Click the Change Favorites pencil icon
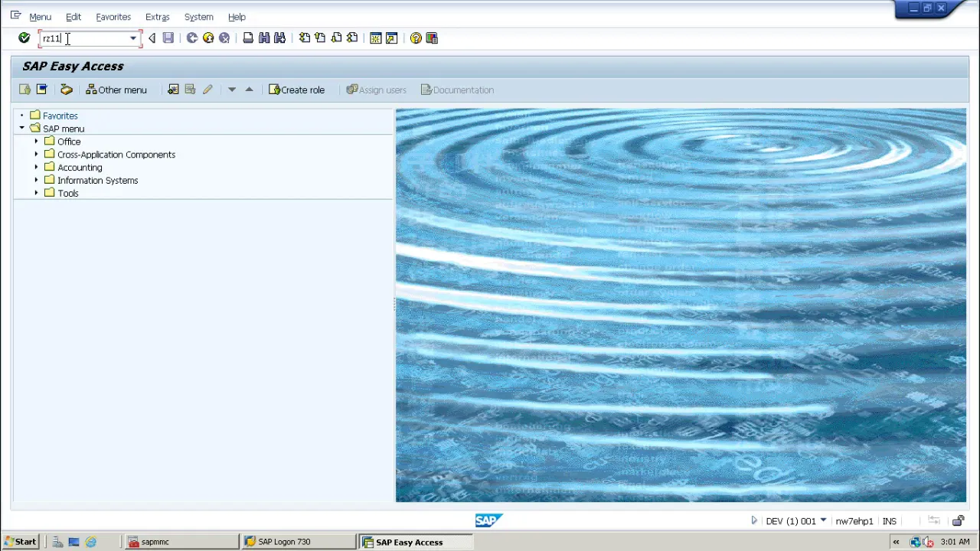This screenshot has height=551, width=980. point(207,90)
